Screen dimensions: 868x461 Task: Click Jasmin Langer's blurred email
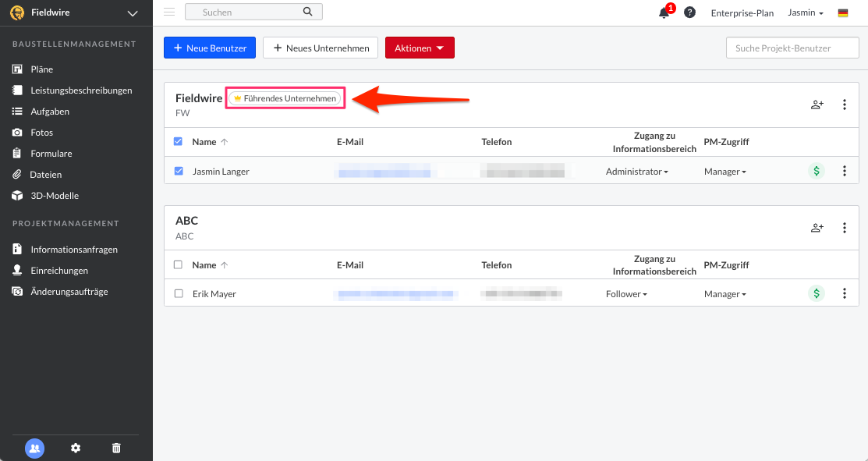click(384, 172)
